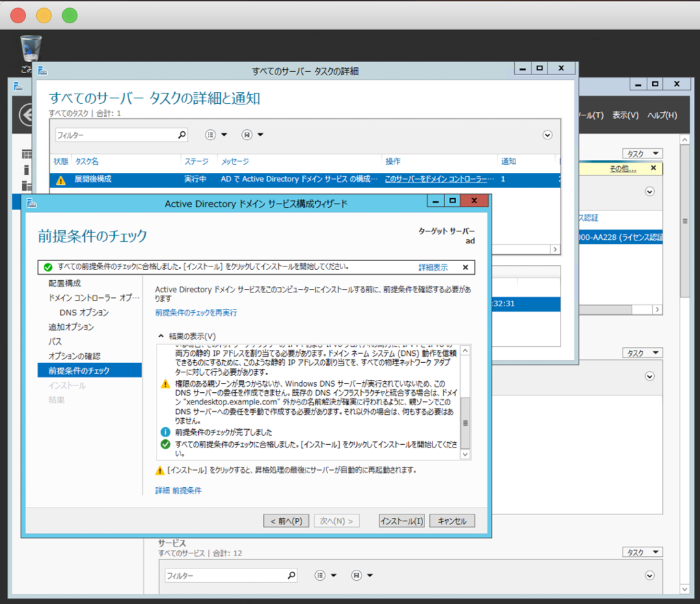
Task: Click green check icon in banner
Action: (x=48, y=267)
